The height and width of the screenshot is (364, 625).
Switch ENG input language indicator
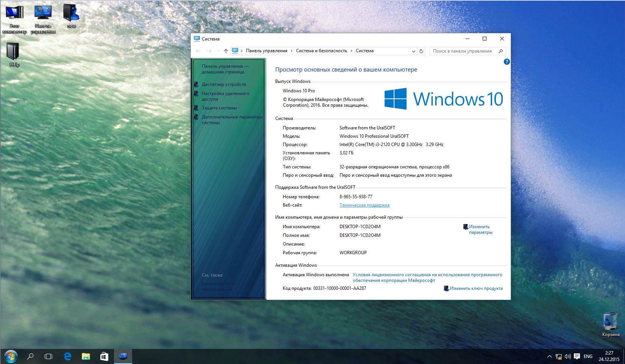point(588,356)
